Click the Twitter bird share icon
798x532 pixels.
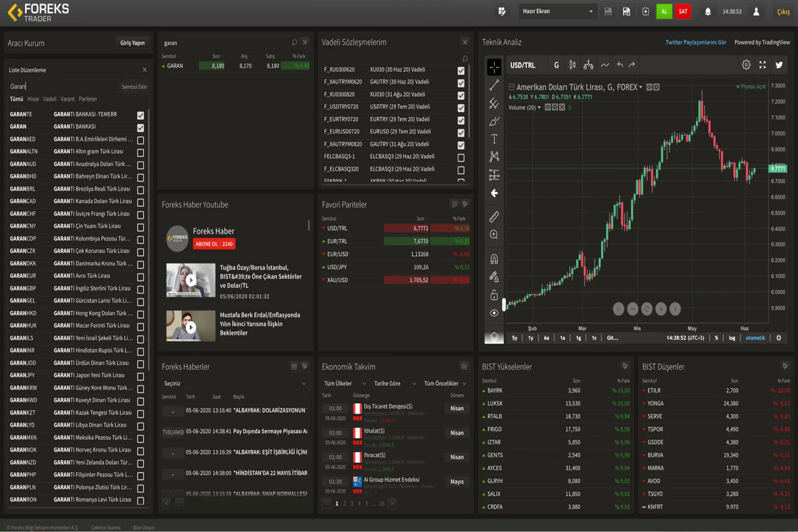point(779,65)
